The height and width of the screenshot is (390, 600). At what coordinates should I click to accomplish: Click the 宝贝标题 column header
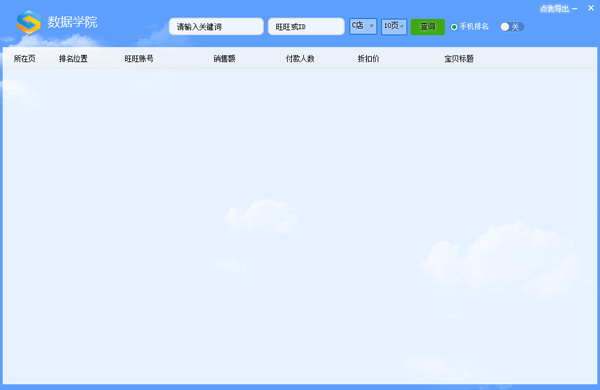coord(459,59)
